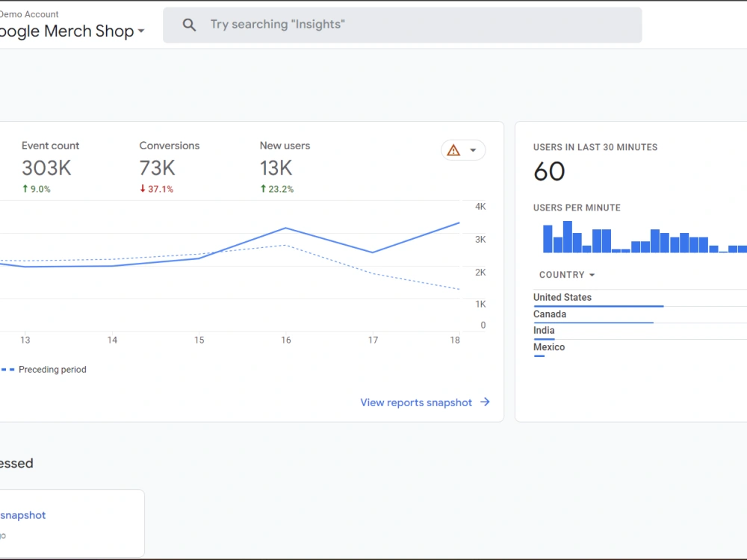
Task: Click the Preceding period legend entry
Action: (x=44, y=370)
